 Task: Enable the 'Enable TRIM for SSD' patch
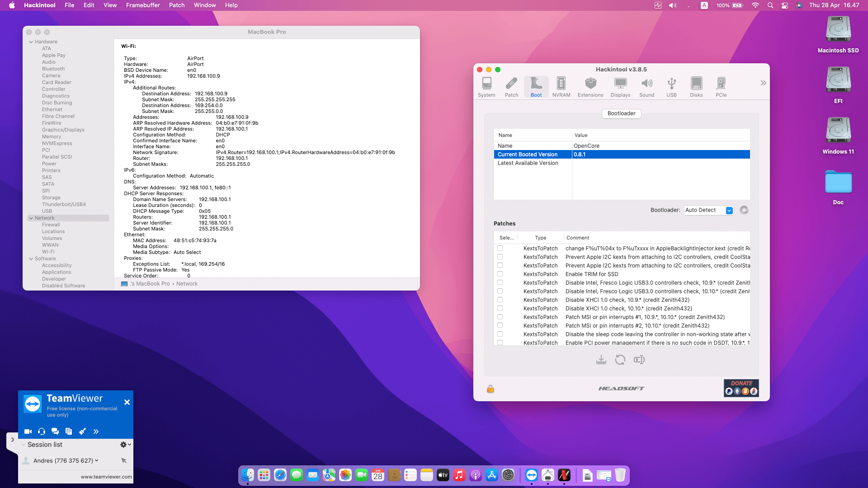point(500,274)
